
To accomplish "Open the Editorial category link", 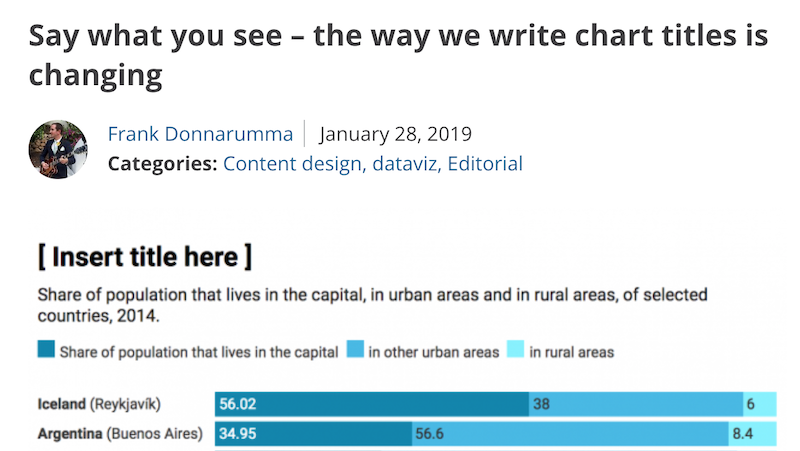I will tap(487, 163).
